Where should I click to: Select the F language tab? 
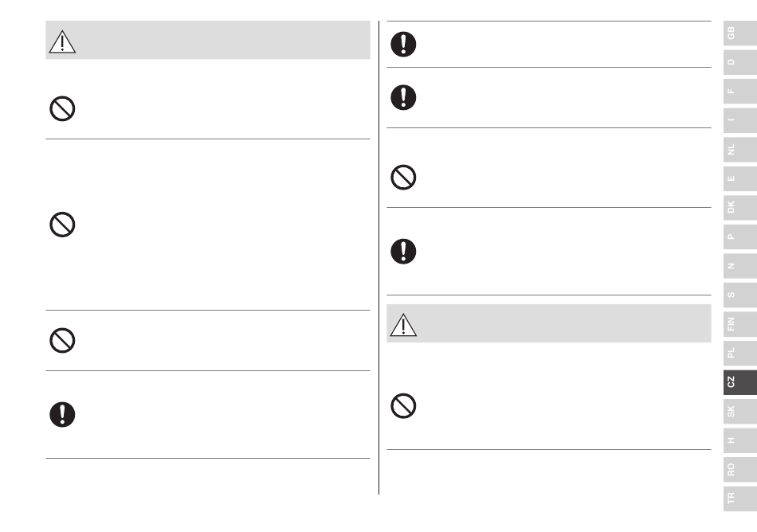coord(740,91)
